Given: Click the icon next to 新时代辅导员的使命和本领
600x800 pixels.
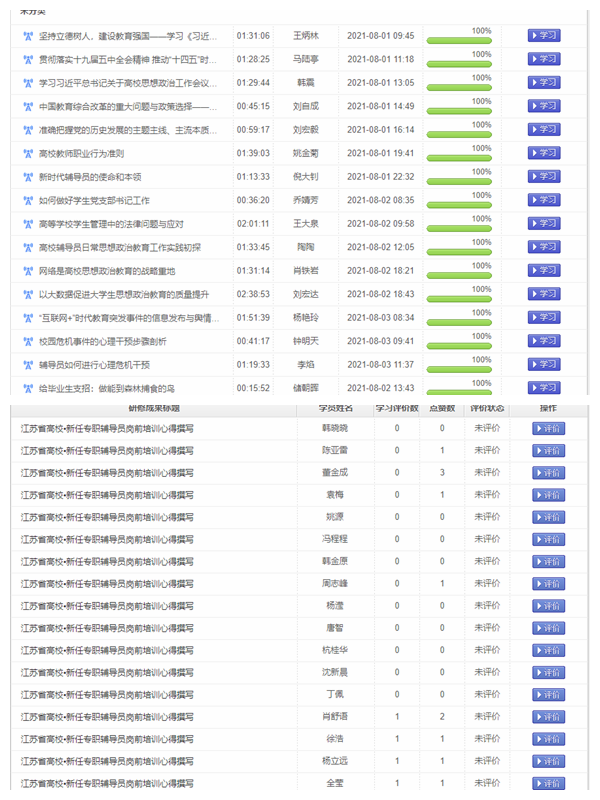Looking at the screenshot, I should (x=27, y=177).
